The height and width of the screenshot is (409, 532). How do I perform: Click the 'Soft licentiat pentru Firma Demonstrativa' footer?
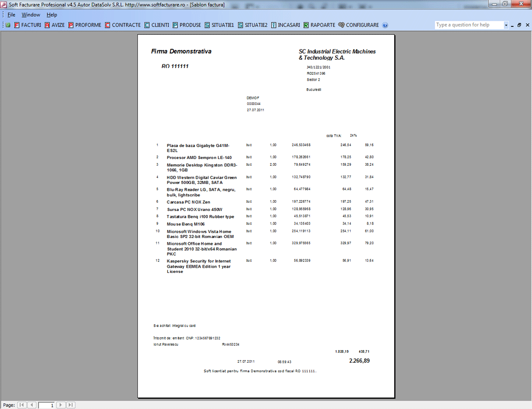[260, 371]
